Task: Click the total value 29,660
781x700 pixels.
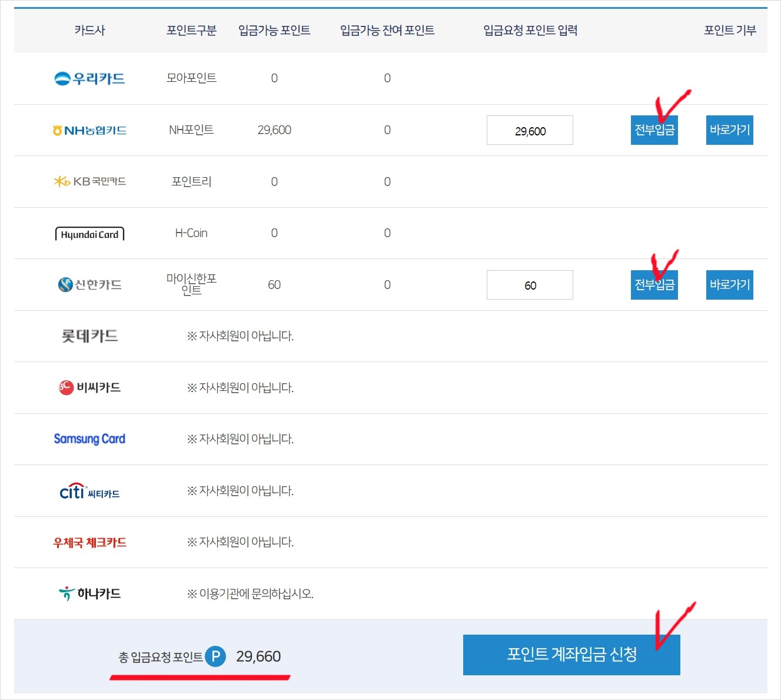Action: tap(258, 656)
